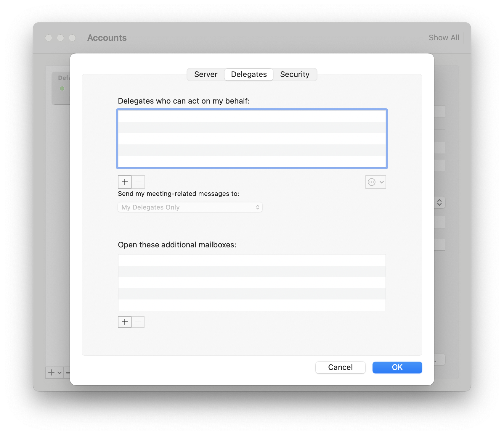This screenshot has height=435, width=504.
Task: Click the remove delegate minus button
Action: (138, 182)
